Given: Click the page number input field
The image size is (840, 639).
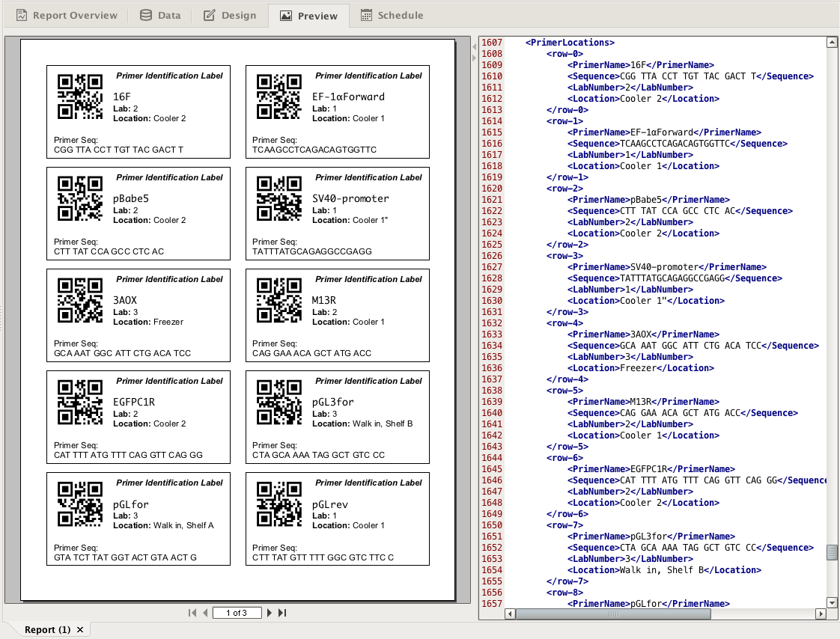Looking at the screenshot, I should [237, 612].
